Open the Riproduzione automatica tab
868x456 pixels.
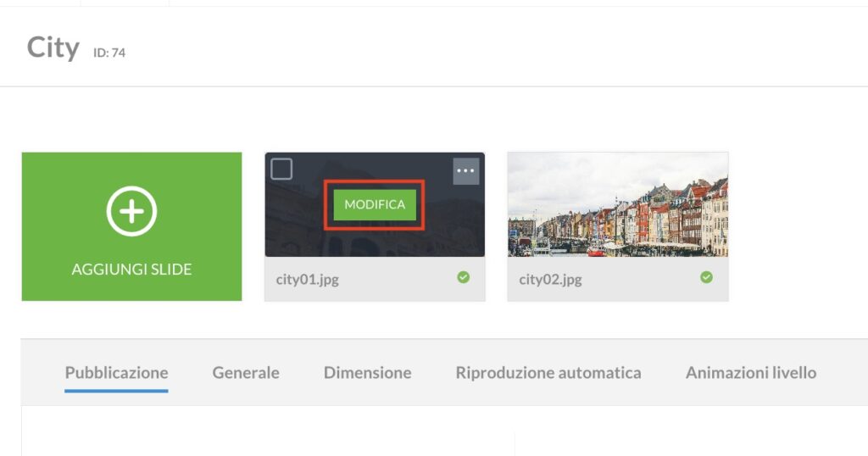coord(548,372)
